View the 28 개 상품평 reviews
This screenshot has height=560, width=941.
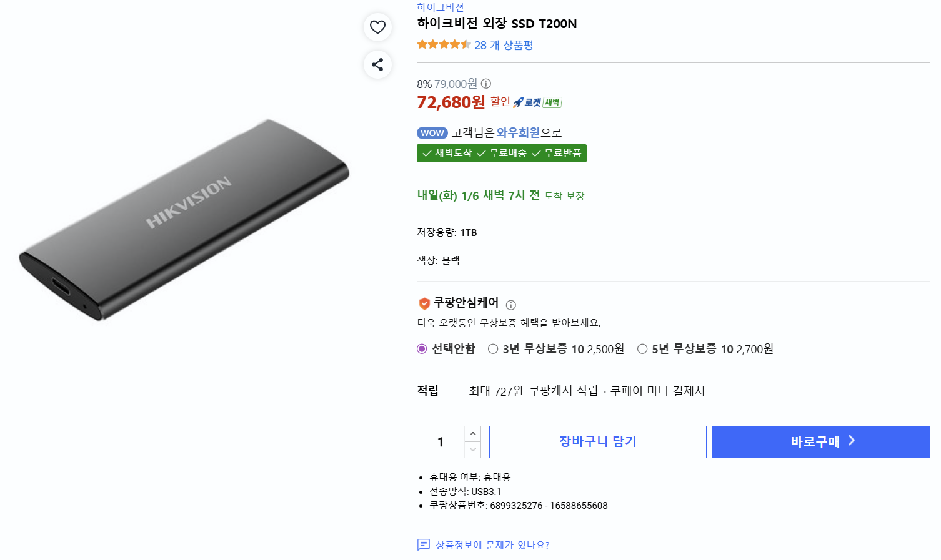tap(503, 44)
